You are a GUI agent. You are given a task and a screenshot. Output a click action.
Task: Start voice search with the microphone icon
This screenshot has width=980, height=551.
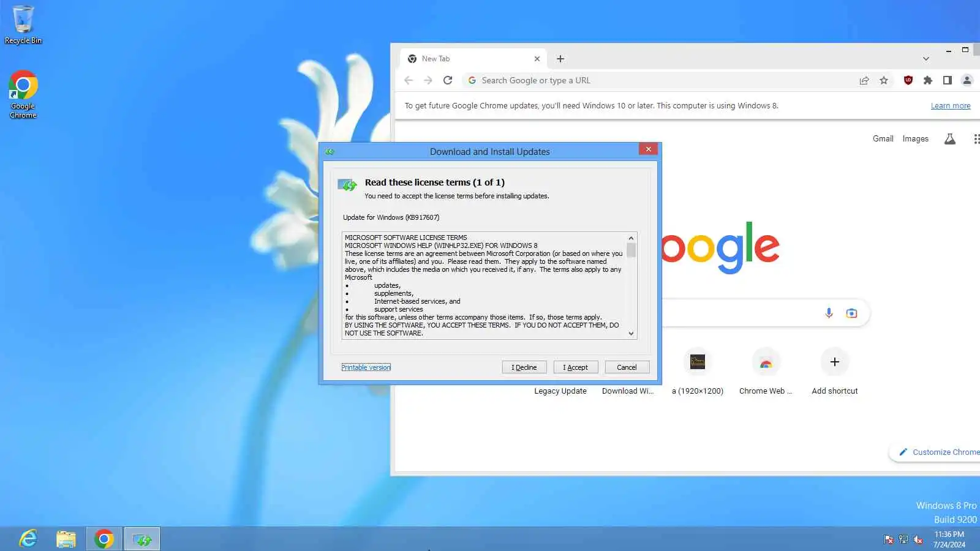coord(829,313)
